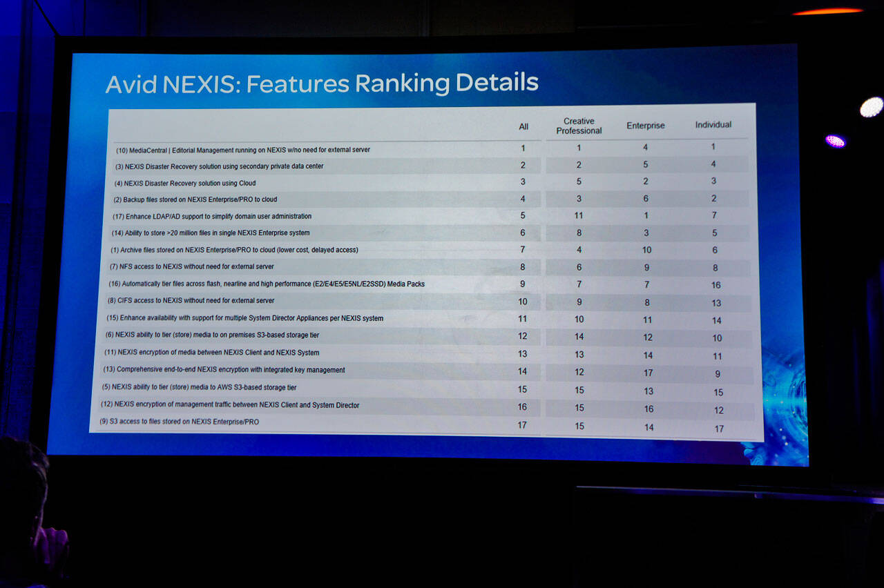Select '(6) NEXIS ability to tier' on premises S3 row
Image resolution: width=884 pixels, height=588 pixels.
212,335
